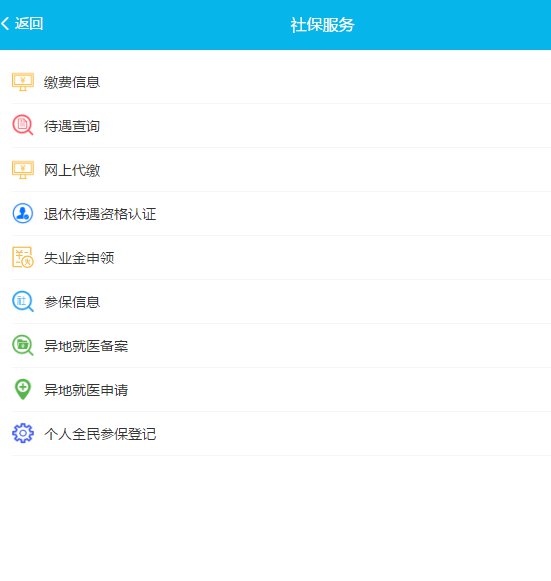551x581 pixels.
Task: Open 待遇查询 menu entry
Action: [x=275, y=126]
